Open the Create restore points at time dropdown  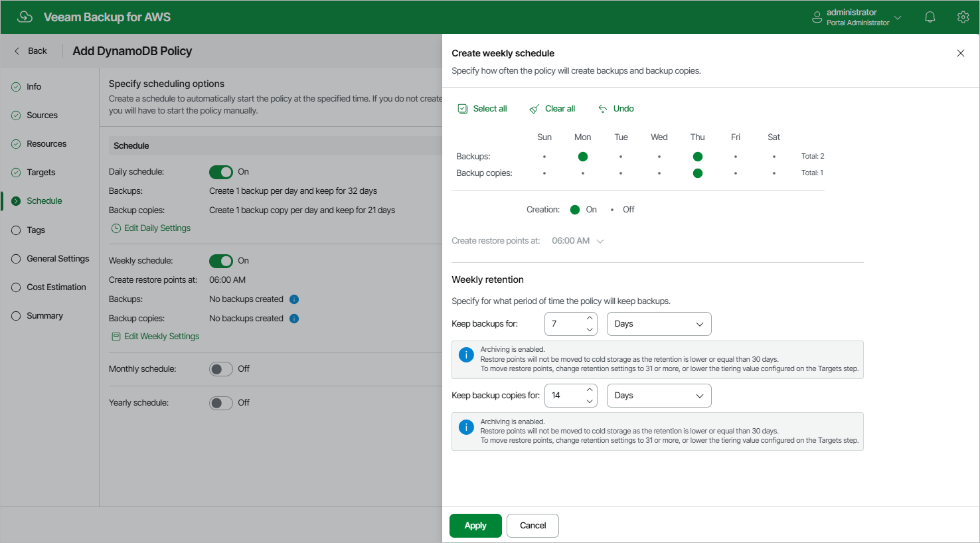click(578, 241)
